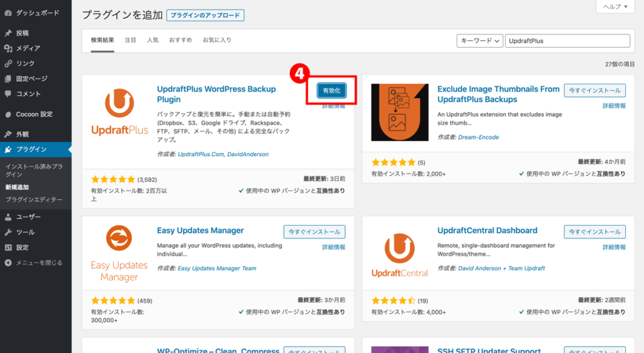Click the Exclude Image Thumbnails plugin thumbnail
This screenshot has width=644, height=353.
click(399, 112)
